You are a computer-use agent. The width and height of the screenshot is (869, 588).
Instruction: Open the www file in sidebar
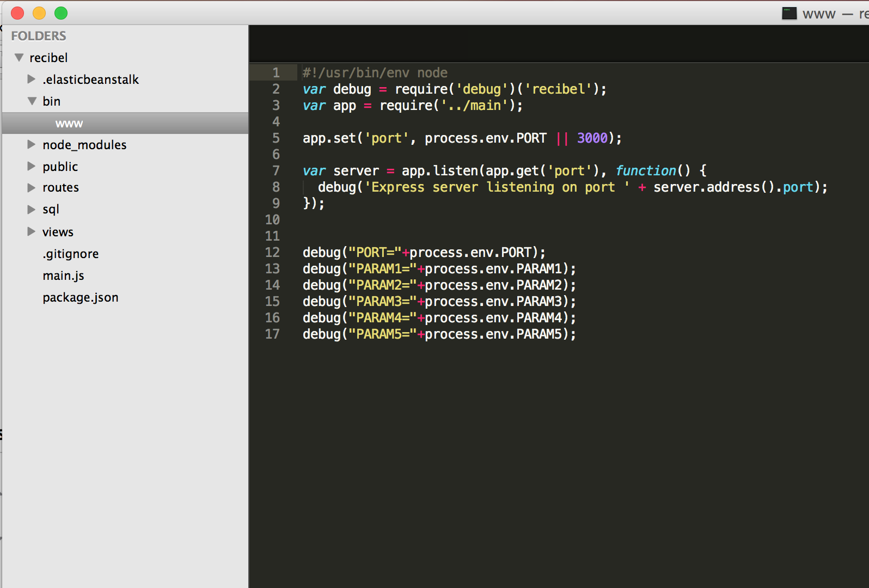(x=125, y=124)
